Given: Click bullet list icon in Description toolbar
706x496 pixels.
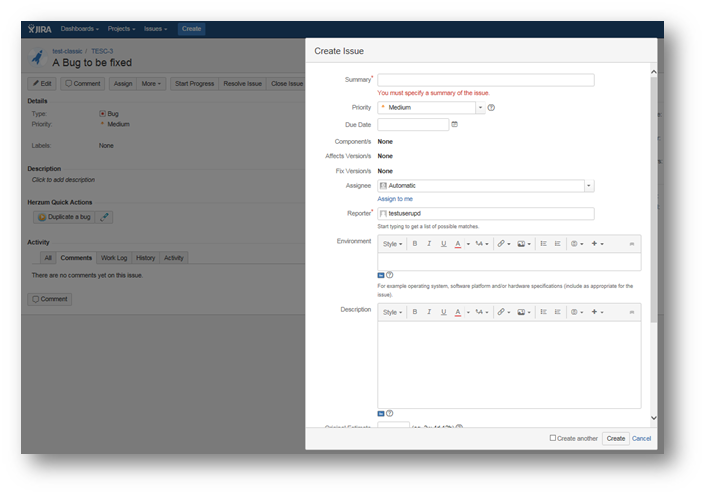Looking at the screenshot, I should (x=543, y=312).
